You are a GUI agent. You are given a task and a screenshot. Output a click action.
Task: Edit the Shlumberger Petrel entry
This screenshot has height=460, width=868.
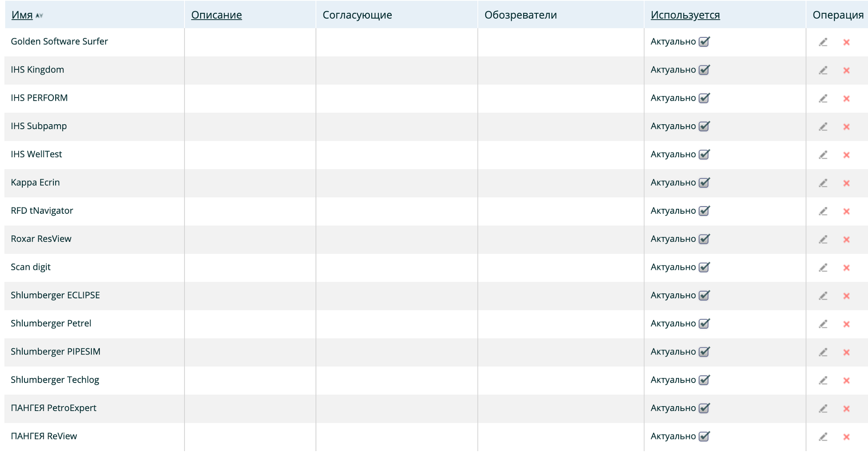[x=823, y=324]
